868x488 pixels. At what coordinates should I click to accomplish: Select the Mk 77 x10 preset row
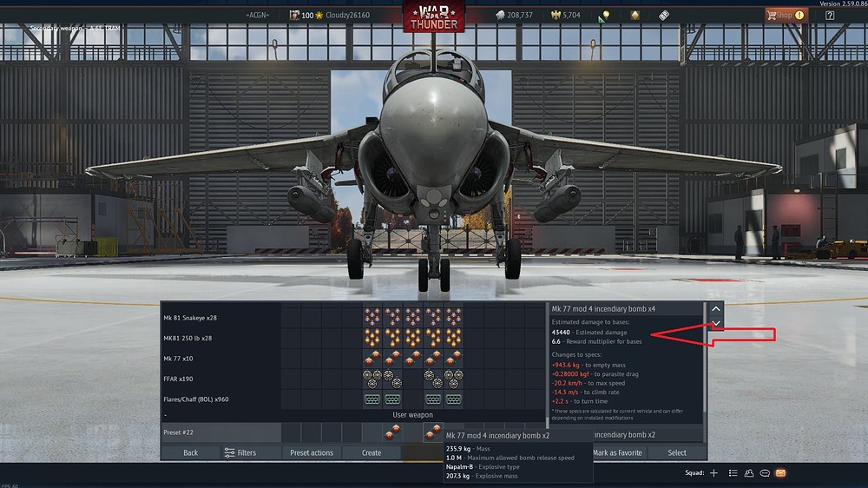[178, 359]
